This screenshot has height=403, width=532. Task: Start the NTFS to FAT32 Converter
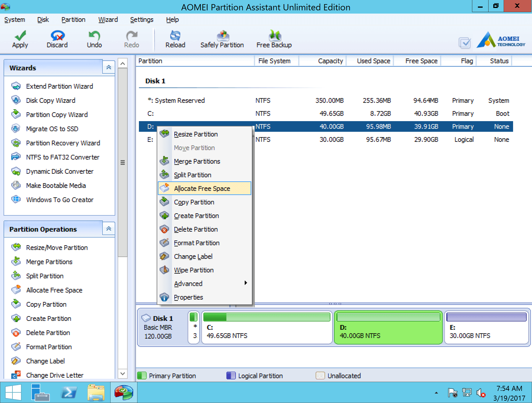pyautogui.click(x=62, y=157)
